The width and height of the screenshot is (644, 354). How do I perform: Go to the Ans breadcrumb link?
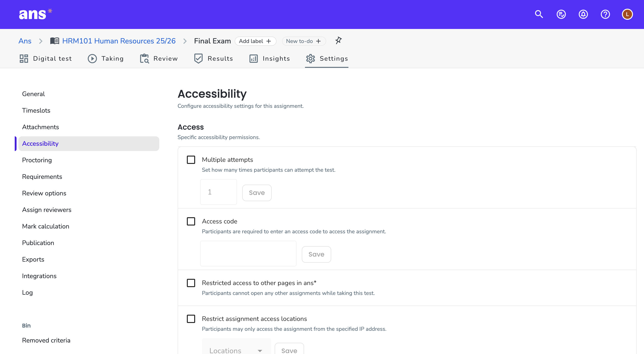click(25, 41)
